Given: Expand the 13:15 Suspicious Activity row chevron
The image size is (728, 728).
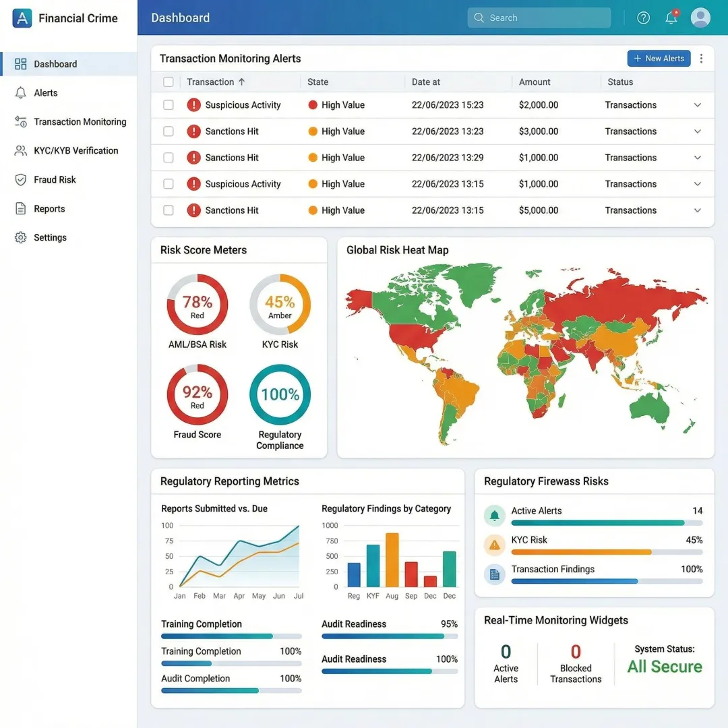Looking at the screenshot, I should (x=698, y=184).
